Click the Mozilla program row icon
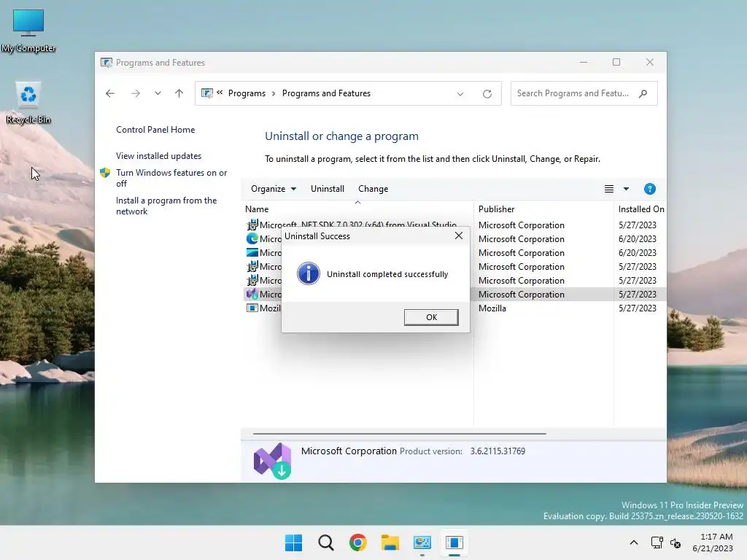747x560 pixels. click(252, 308)
